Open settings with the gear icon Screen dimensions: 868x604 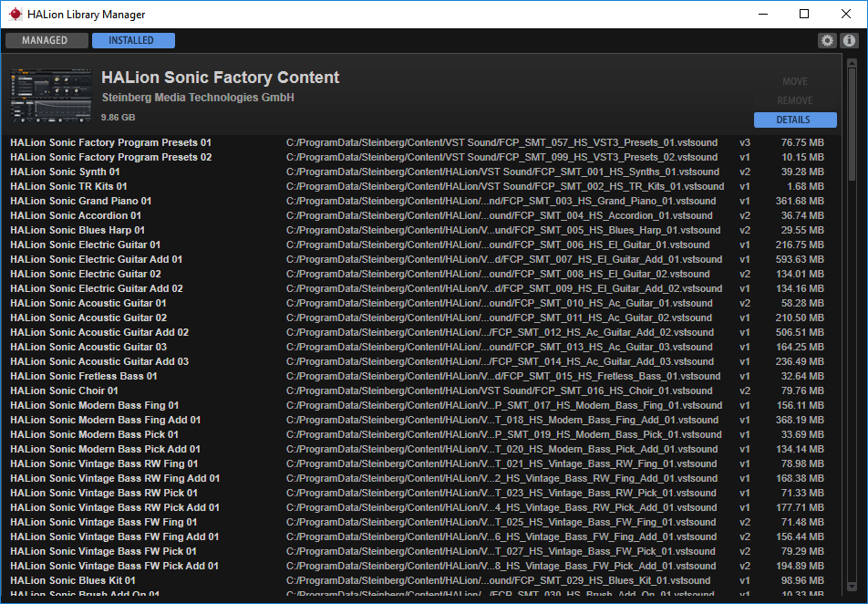coord(827,40)
